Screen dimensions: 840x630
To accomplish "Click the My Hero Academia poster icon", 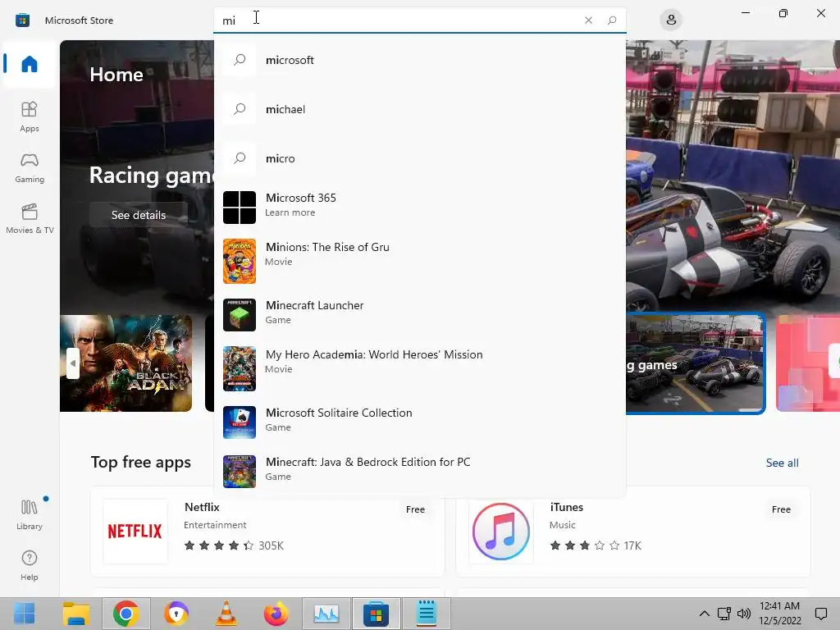I will 240,368.
